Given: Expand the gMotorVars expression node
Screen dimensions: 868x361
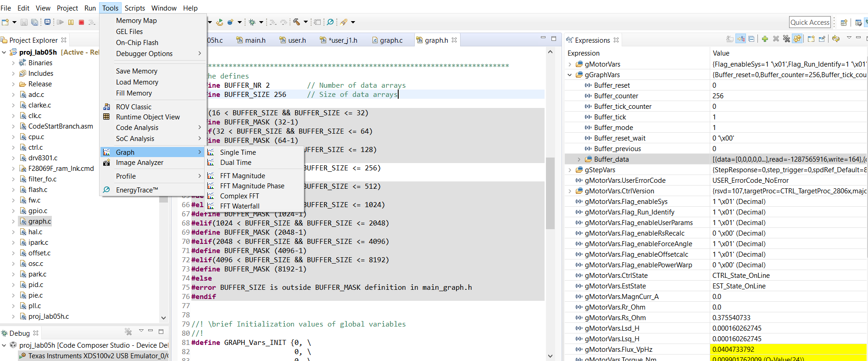Looking at the screenshot, I should (x=570, y=64).
